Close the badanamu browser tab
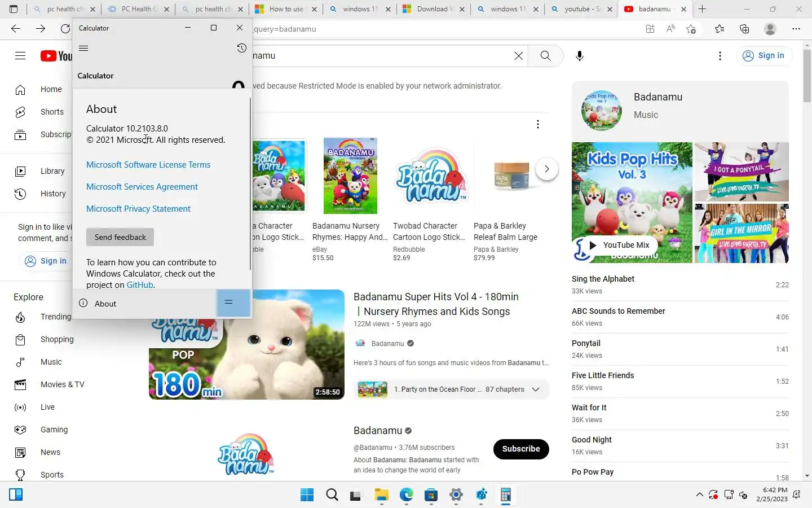The image size is (812, 508). (683, 9)
